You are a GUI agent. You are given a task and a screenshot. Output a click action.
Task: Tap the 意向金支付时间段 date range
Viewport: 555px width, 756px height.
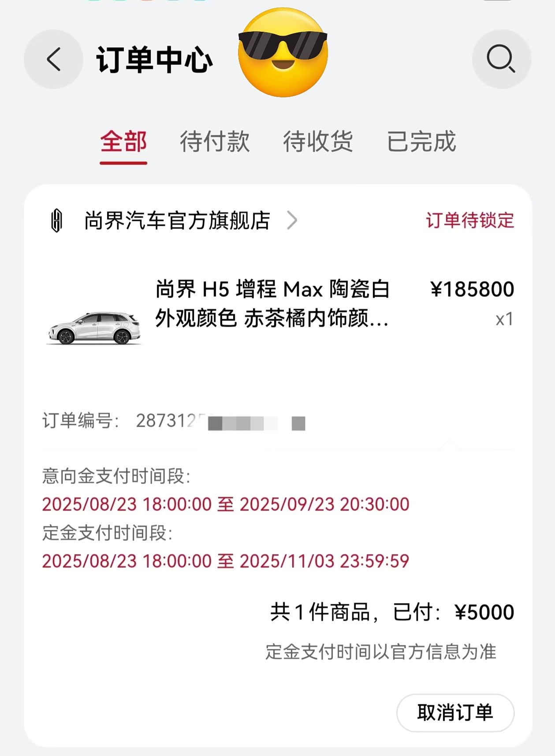coord(226,504)
